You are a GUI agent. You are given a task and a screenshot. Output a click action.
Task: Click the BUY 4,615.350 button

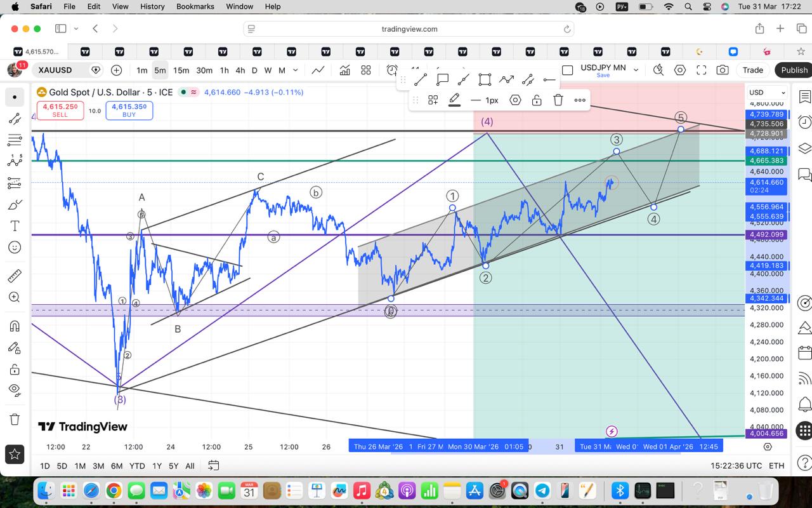pyautogui.click(x=129, y=110)
